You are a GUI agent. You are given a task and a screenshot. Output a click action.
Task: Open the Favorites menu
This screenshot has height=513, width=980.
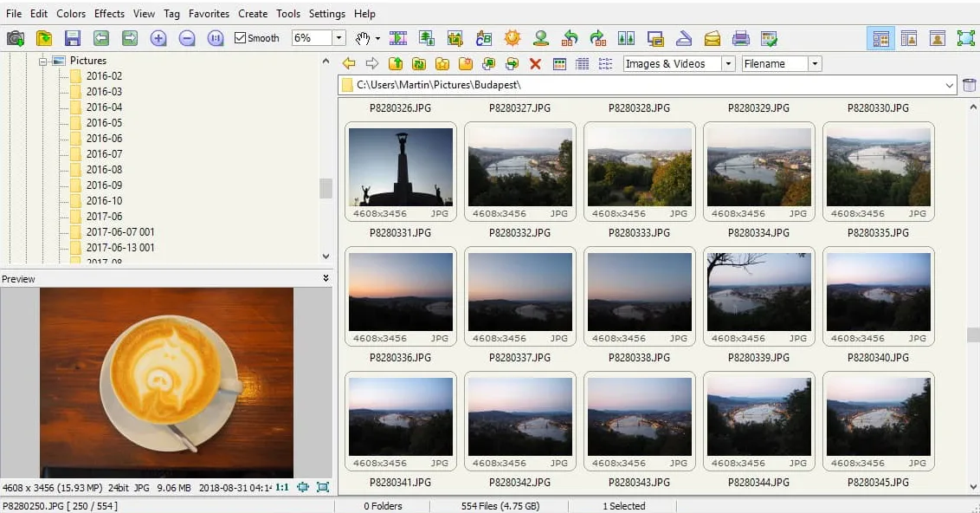point(209,13)
